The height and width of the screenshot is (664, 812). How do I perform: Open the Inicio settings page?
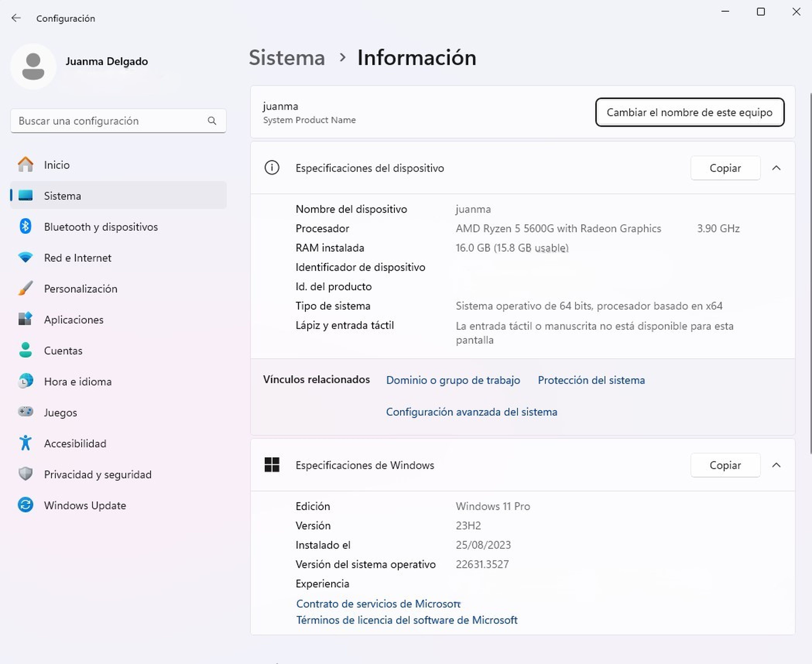[x=118, y=165]
